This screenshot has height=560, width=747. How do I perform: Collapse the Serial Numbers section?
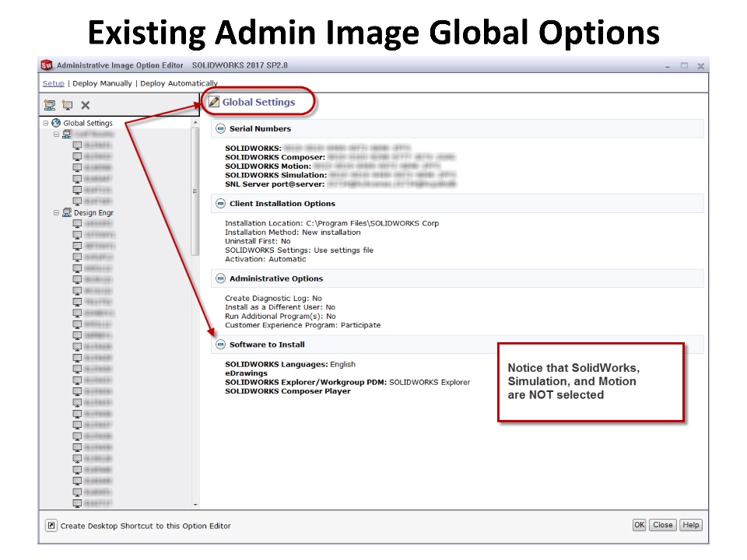(x=220, y=128)
